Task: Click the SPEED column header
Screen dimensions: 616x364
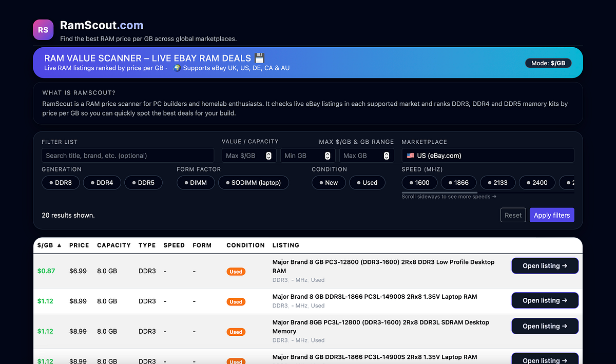Action: tap(174, 245)
